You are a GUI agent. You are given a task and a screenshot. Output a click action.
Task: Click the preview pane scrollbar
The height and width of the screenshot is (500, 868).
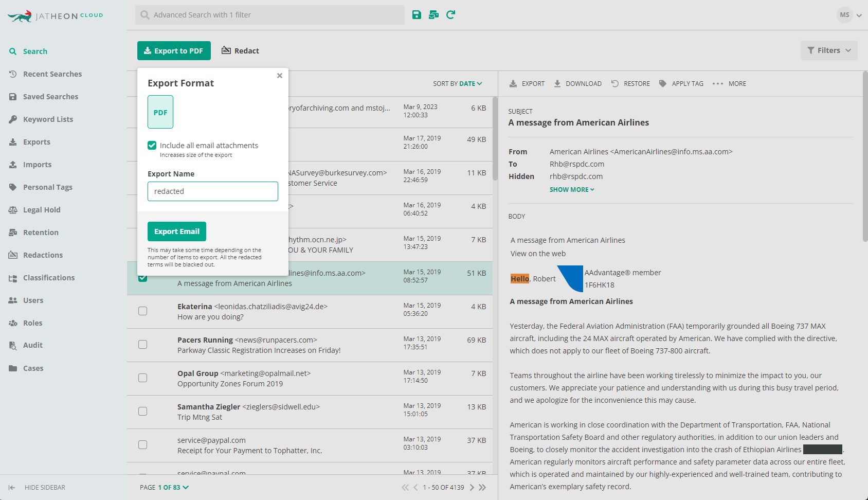point(865,156)
